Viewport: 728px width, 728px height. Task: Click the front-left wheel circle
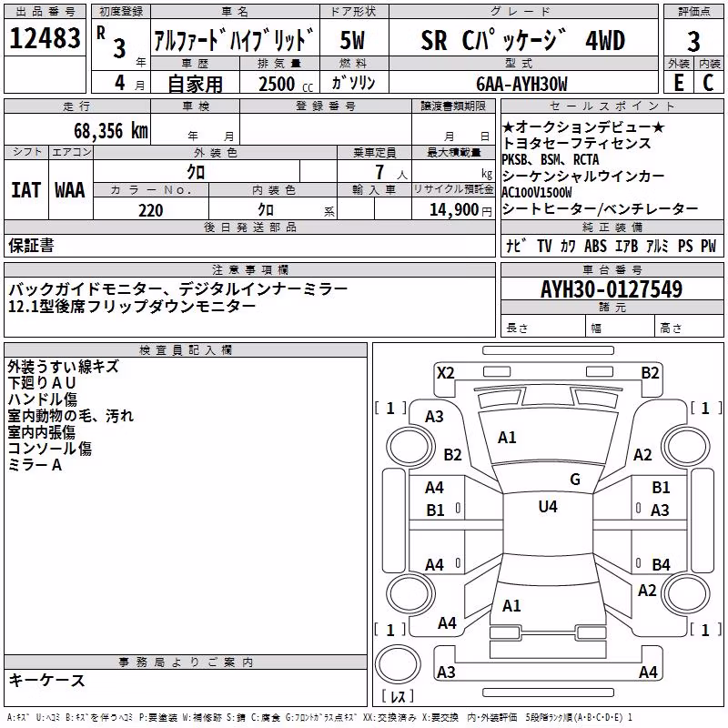pyautogui.click(x=409, y=447)
